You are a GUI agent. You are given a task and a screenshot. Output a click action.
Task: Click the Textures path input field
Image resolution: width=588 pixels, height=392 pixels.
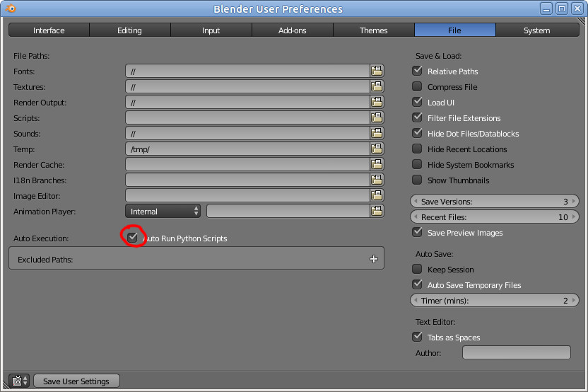click(x=247, y=86)
